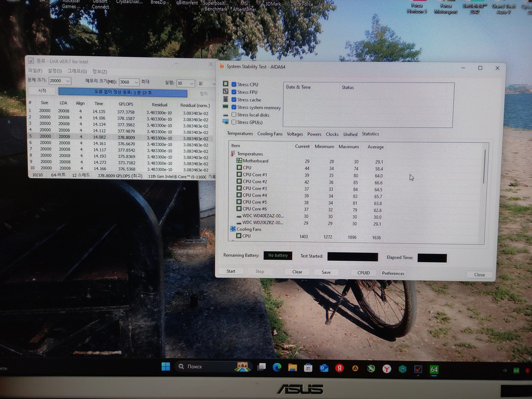Click the taskbar Поиск search box
Viewport: 532px width, 399px height.
(214, 367)
